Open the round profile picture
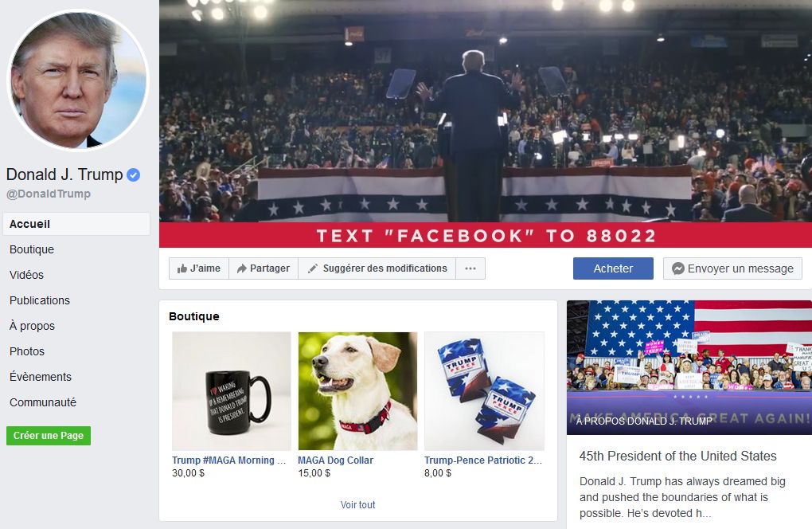Image resolution: width=812 pixels, height=529 pixels. coord(78,80)
